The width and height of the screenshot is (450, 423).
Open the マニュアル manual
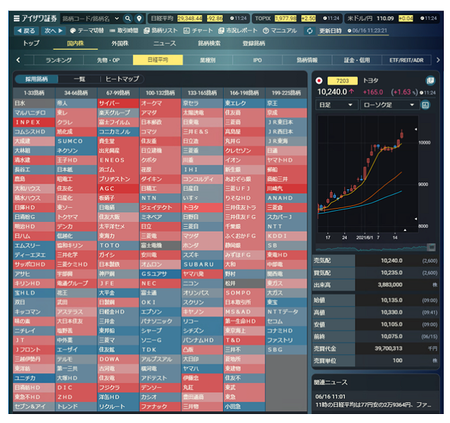(280, 31)
